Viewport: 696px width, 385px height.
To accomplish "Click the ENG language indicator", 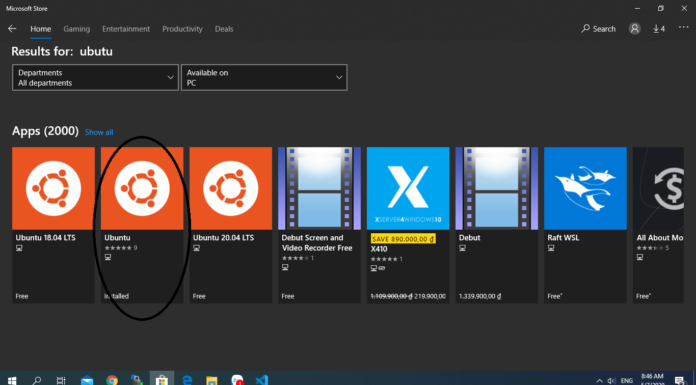I will (627, 381).
